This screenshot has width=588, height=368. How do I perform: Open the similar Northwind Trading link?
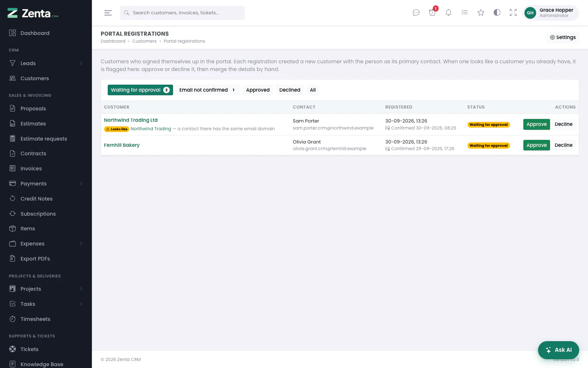(x=151, y=129)
